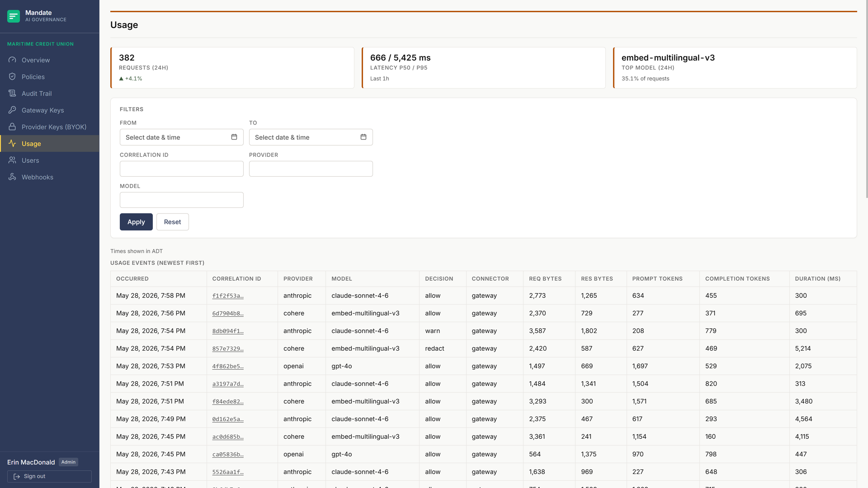Click the Erin MacDonald user name
The height and width of the screenshot is (488, 868).
(x=31, y=462)
